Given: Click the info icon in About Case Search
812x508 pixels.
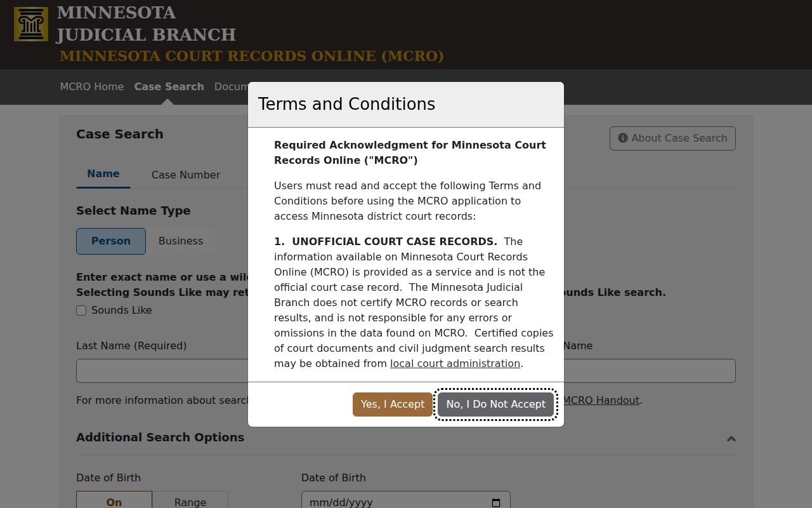Looking at the screenshot, I should click(x=623, y=138).
